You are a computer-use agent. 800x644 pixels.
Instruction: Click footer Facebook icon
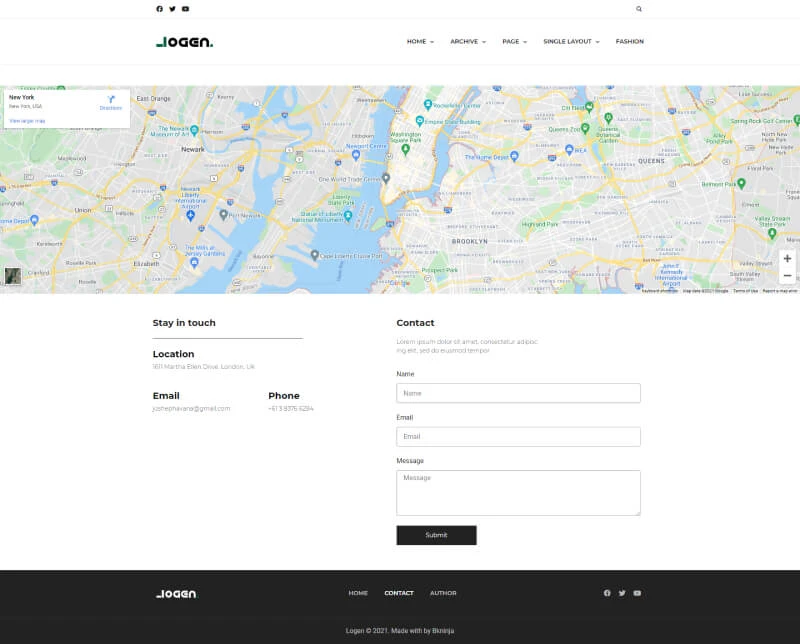(607, 593)
